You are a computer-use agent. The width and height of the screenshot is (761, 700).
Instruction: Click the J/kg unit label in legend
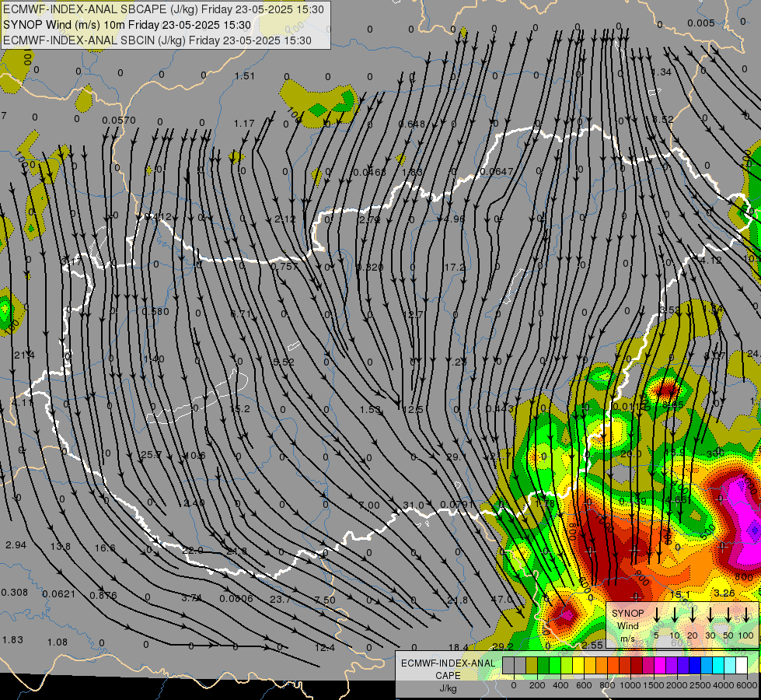448,688
